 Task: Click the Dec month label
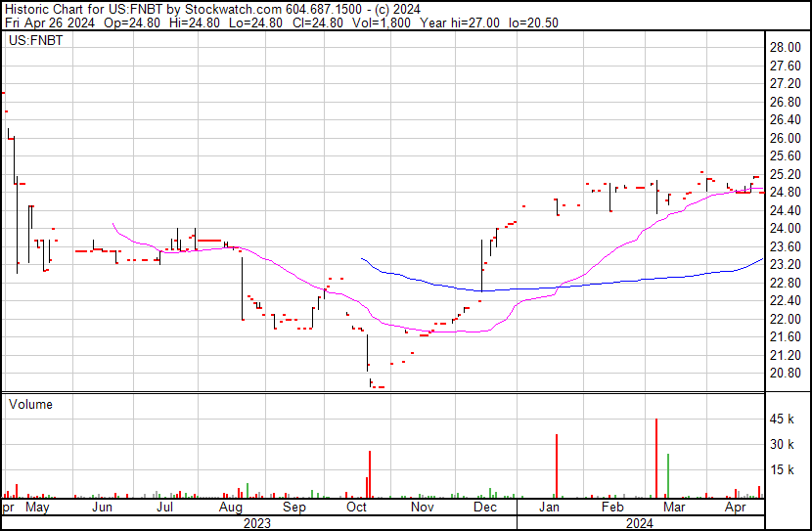pos(485,508)
